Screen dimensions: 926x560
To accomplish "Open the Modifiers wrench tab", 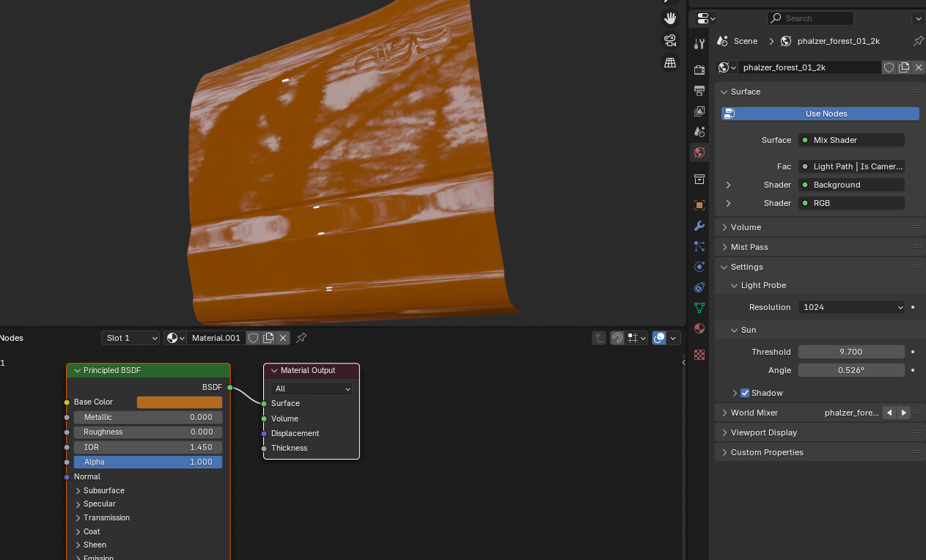I will click(x=699, y=226).
